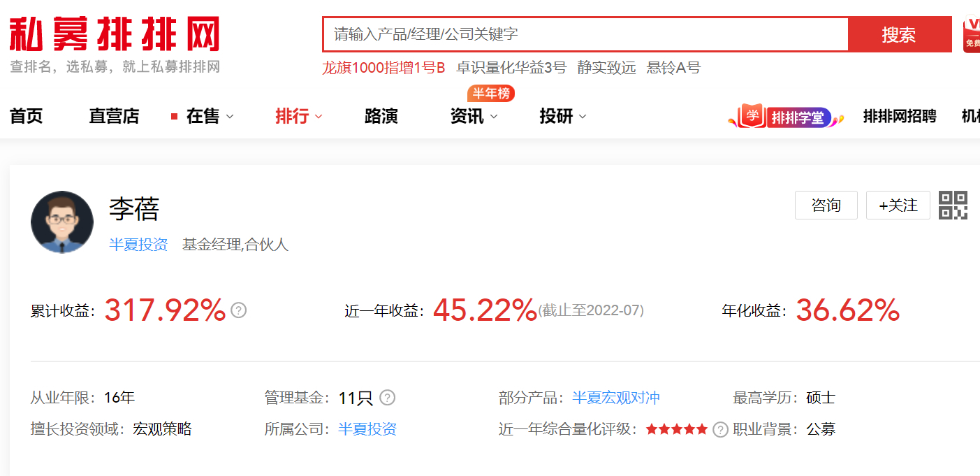Click the 截止至2022-07 date note
The image size is (980, 476).
[591, 310]
